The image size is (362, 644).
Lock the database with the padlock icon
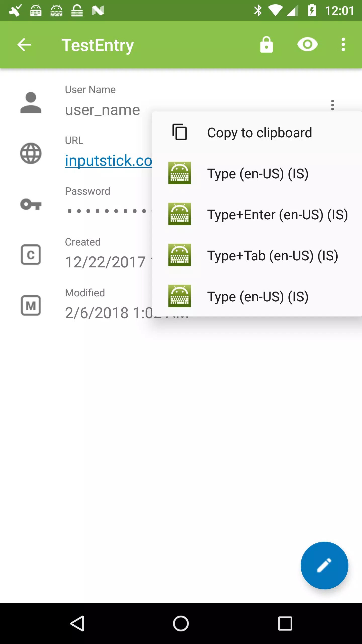(266, 45)
